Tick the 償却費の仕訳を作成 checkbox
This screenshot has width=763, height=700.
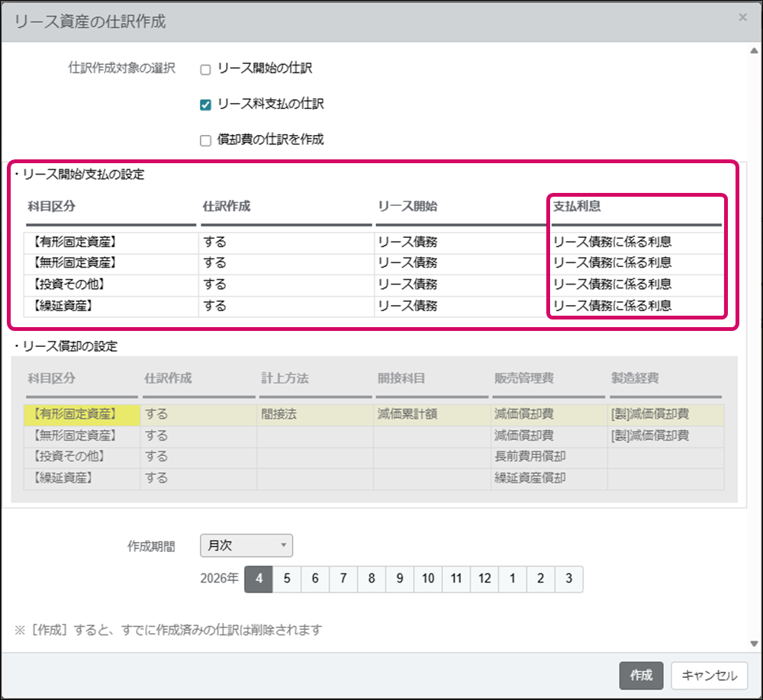(x=205, y=140)
